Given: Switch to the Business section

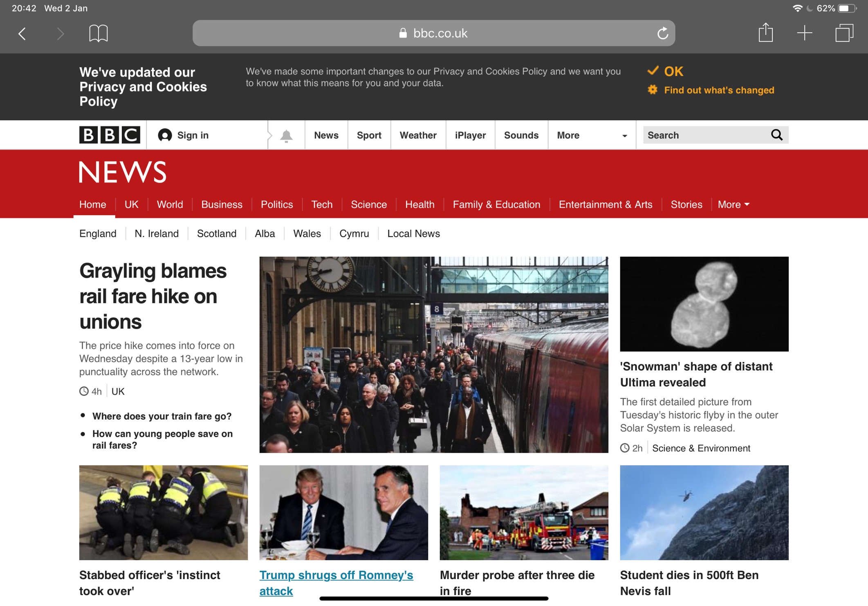Looking at the screenshot, I should (222, 204).
